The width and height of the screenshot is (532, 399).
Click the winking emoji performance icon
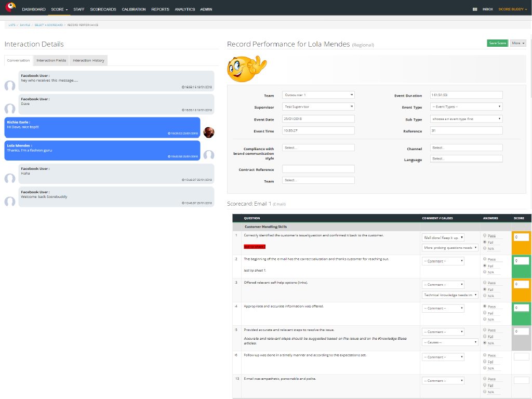click(247, 69)
